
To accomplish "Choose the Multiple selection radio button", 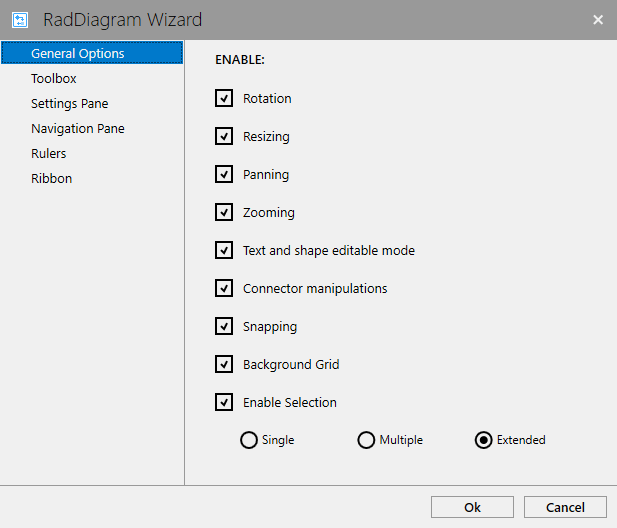I will point(367,440).
